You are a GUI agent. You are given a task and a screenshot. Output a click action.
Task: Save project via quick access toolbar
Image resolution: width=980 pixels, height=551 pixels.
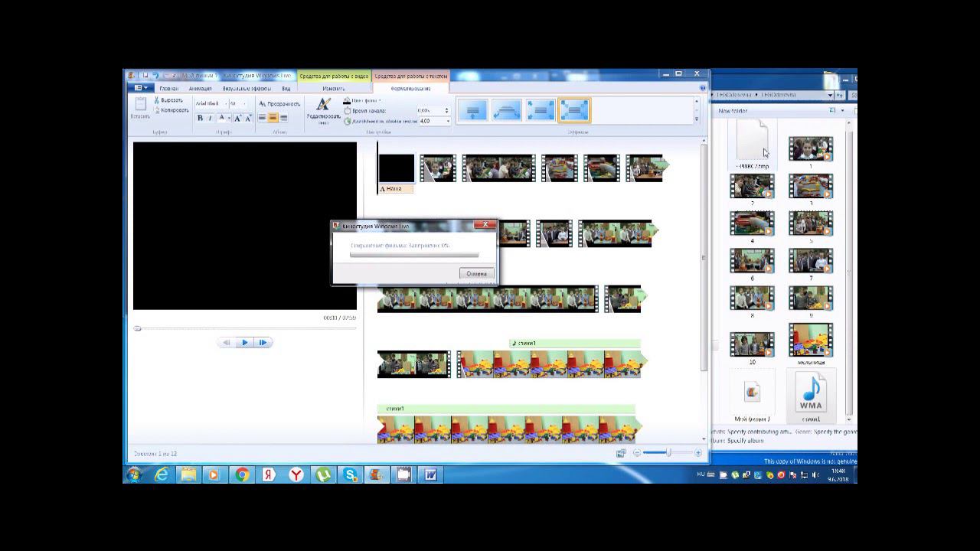click(x=145, y=75)
